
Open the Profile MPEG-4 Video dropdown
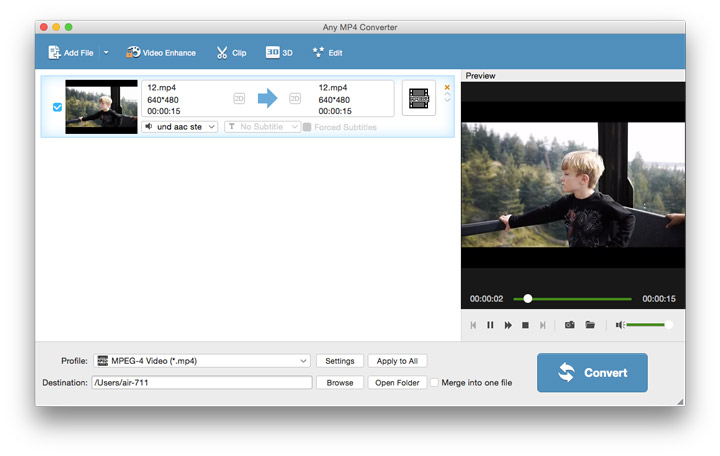point(202,361)
